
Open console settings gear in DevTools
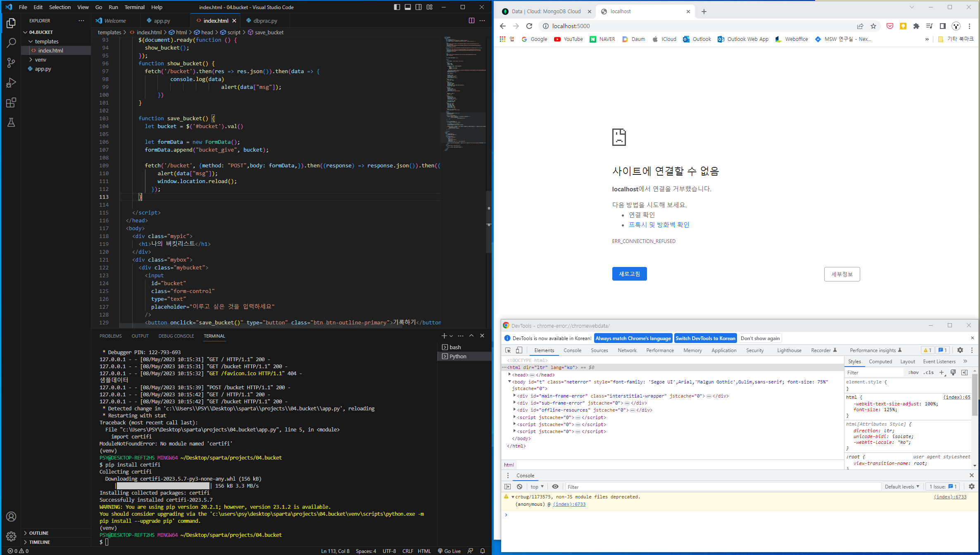972,486
